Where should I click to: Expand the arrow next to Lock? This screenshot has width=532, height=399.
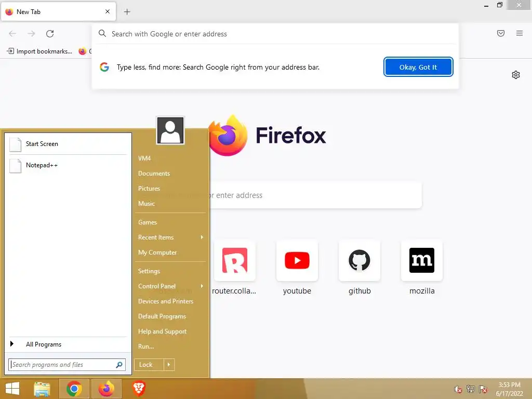click(169, 365)
